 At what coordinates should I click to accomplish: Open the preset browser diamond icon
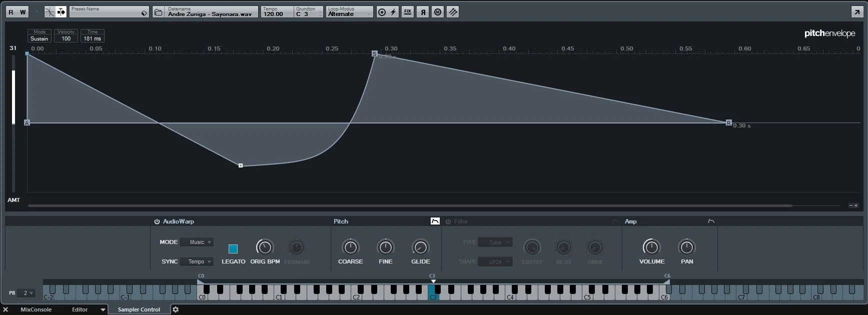[x=144, y=13]
